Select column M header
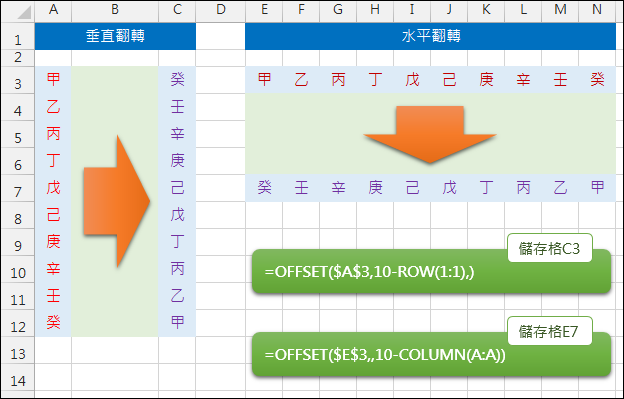Image resolution: width=624 pixels, height=399 pixels. [x=560, y=11]
